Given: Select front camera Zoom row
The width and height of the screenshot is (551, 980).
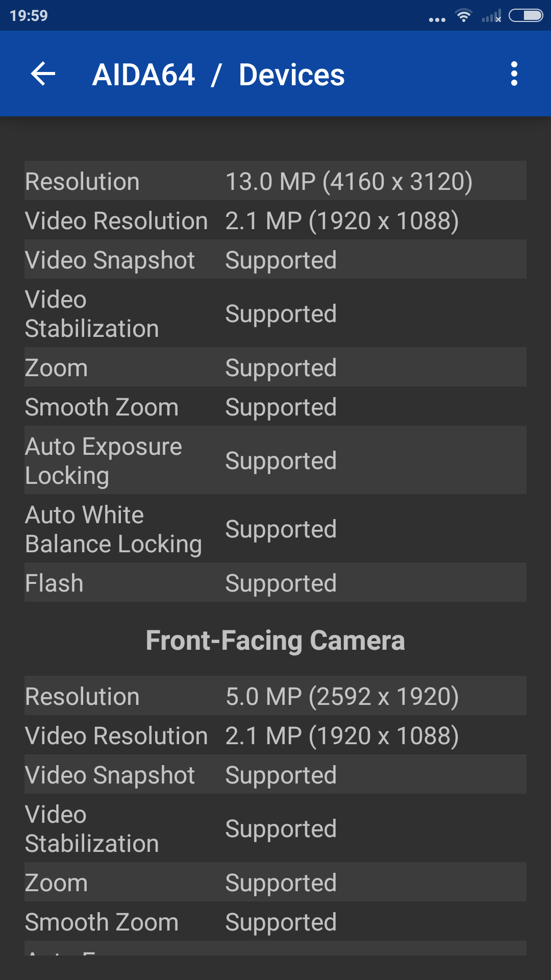Looking at the screenshot, I should tap(275, 883).
